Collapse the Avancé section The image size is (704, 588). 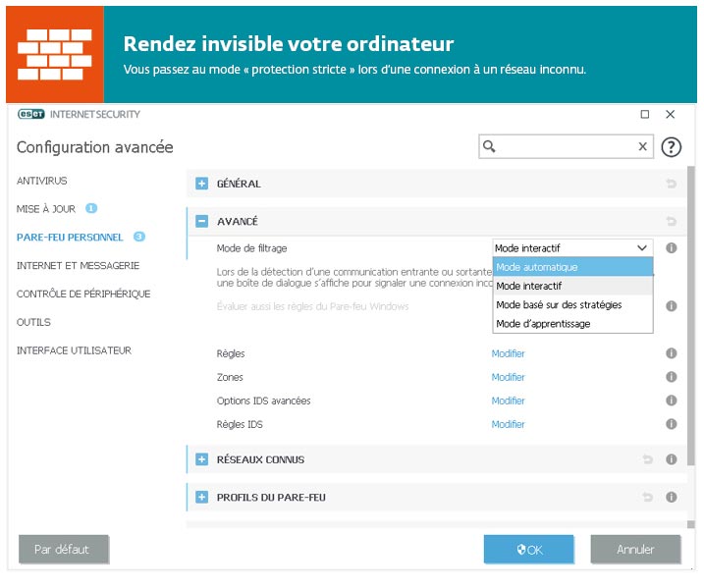click(x=202, y=222)
